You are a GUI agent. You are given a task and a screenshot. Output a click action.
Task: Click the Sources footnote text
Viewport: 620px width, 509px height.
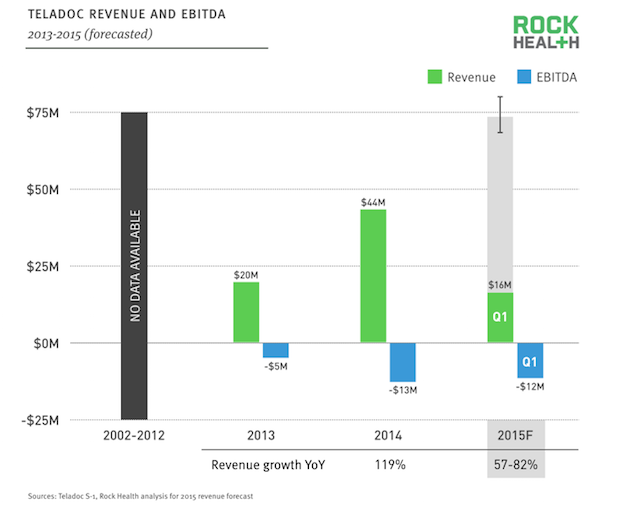140,496
